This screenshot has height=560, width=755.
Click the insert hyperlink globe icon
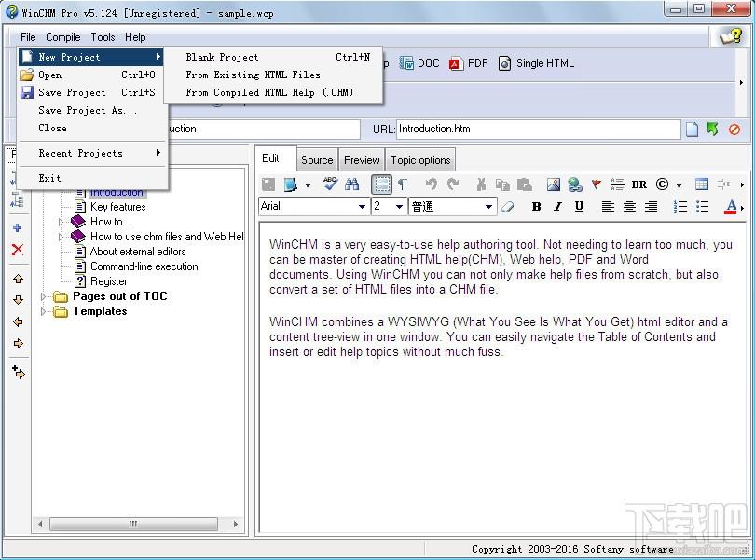(574, 184)
